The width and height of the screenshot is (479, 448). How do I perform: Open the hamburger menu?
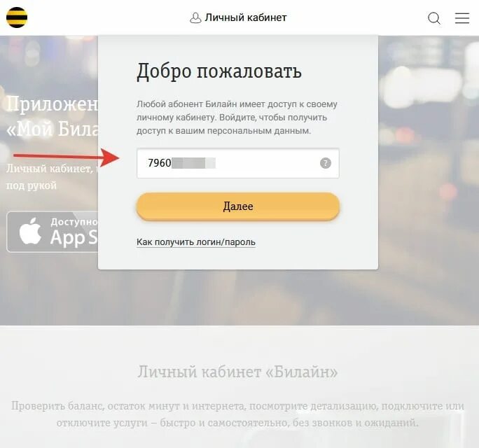click(x=462, y=18)
